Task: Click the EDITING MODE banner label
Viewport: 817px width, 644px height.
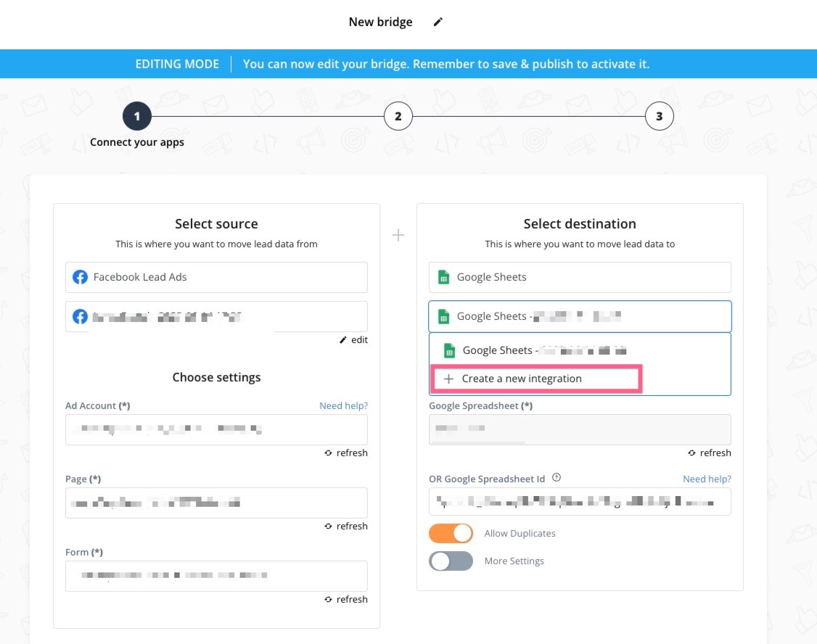Action: click(177, 64)
